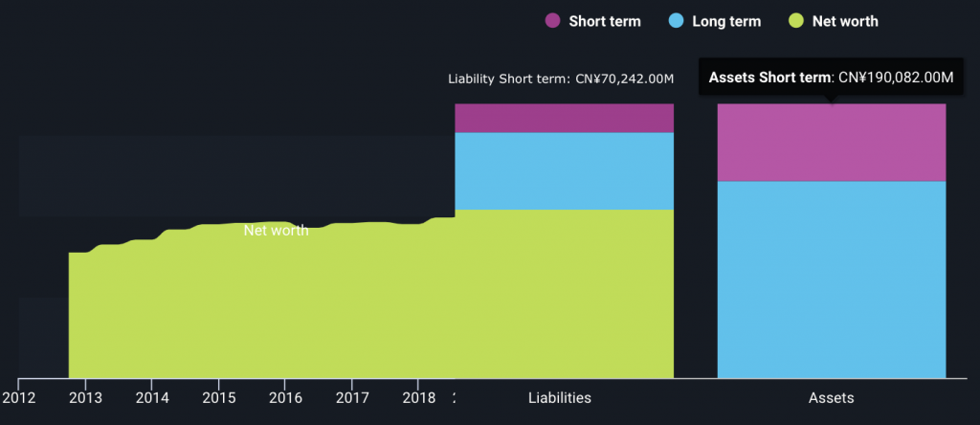
Task: Click the 2013 tick on the timeline
Action: pyautogui.click(x=85, y=398)
